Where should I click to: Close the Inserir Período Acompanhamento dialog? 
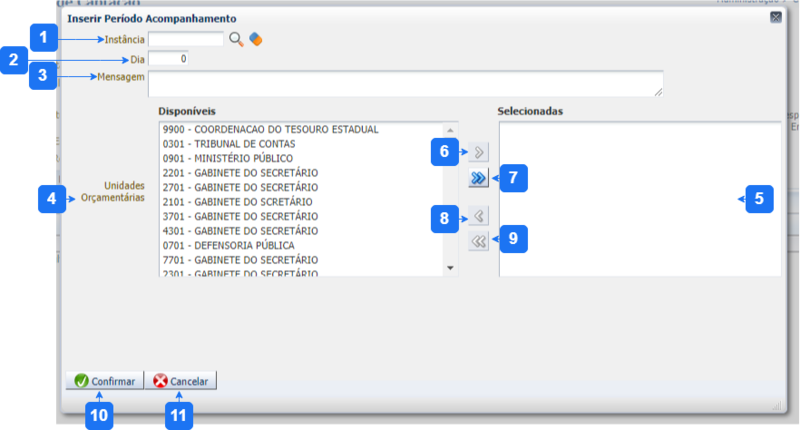[776, 17]
